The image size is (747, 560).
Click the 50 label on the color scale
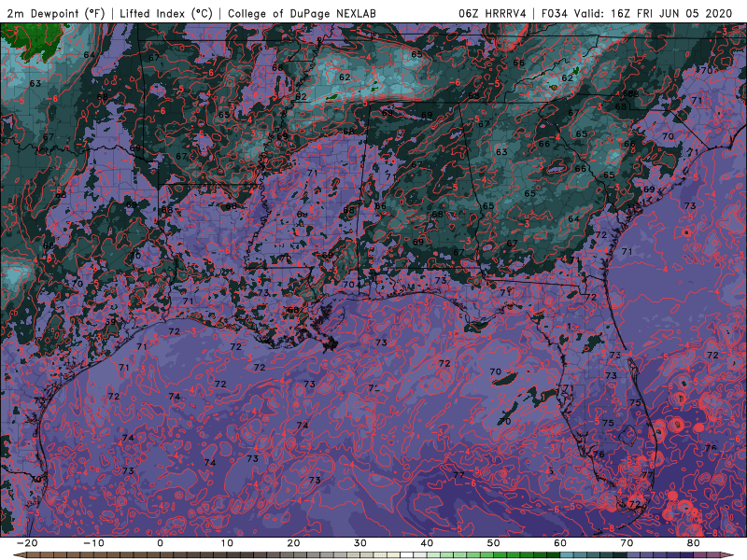(x=494, y=543)
